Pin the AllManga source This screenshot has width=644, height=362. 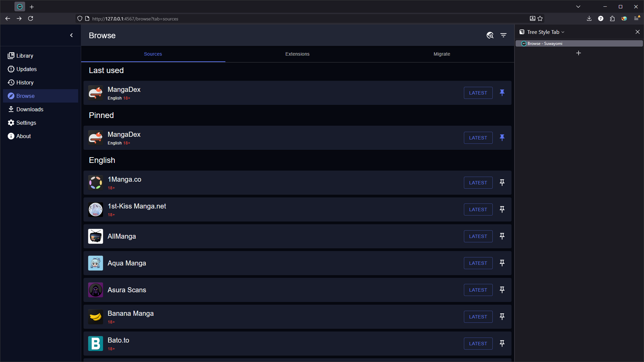502,236
